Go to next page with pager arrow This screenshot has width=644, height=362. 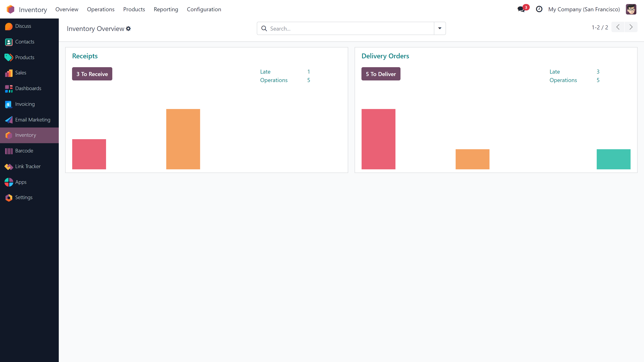point(631,27)
